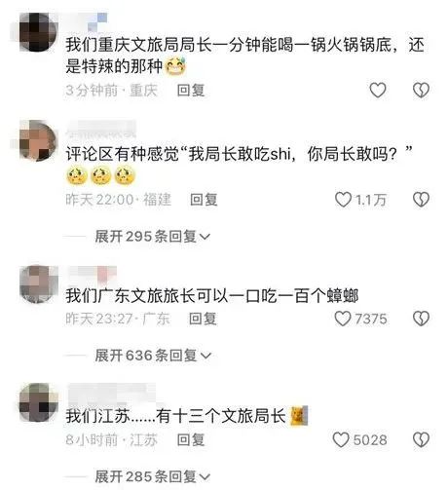Dislike the Chongqing hotpot comment

click(421, 90)
